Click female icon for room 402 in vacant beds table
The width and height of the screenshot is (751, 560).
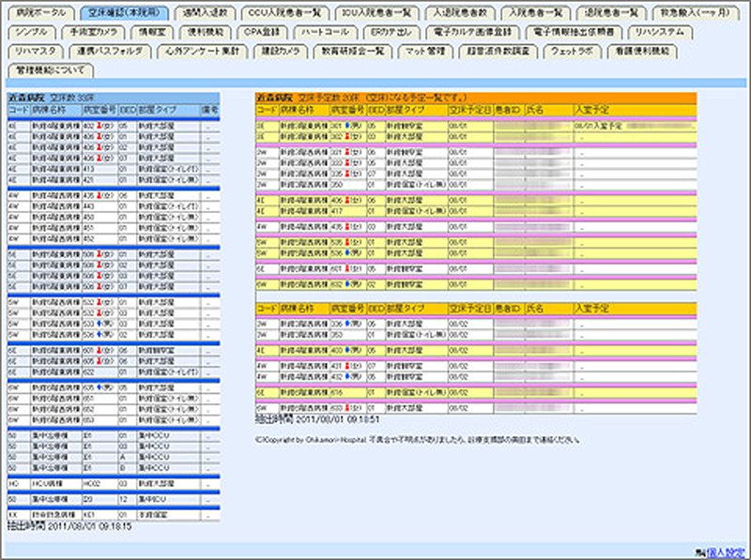(100, 126)
